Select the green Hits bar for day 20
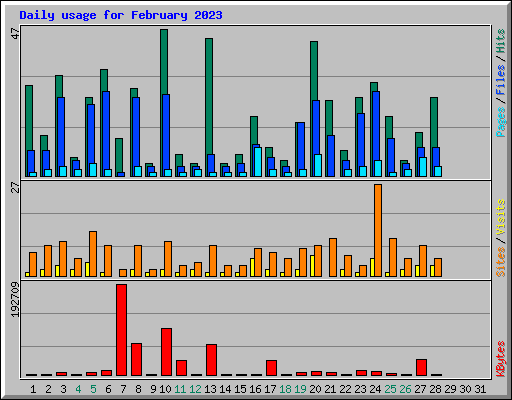The height and width of the screenshot is (400, 512). point(314,71)
